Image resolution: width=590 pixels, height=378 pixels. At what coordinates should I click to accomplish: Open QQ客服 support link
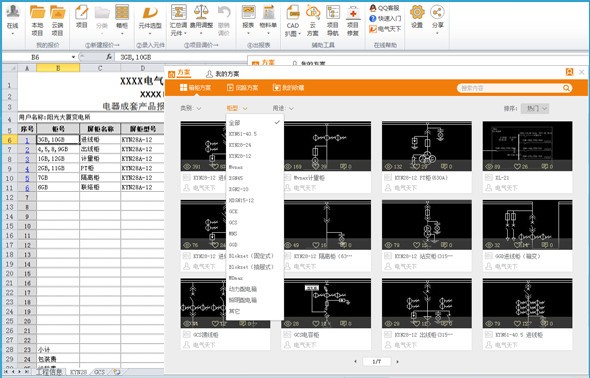[384, 8]
